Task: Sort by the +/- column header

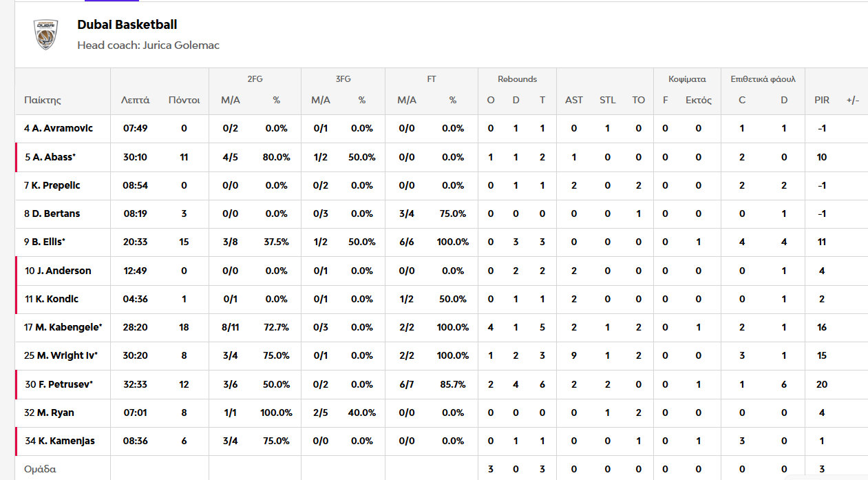Action: coord(853,100)
